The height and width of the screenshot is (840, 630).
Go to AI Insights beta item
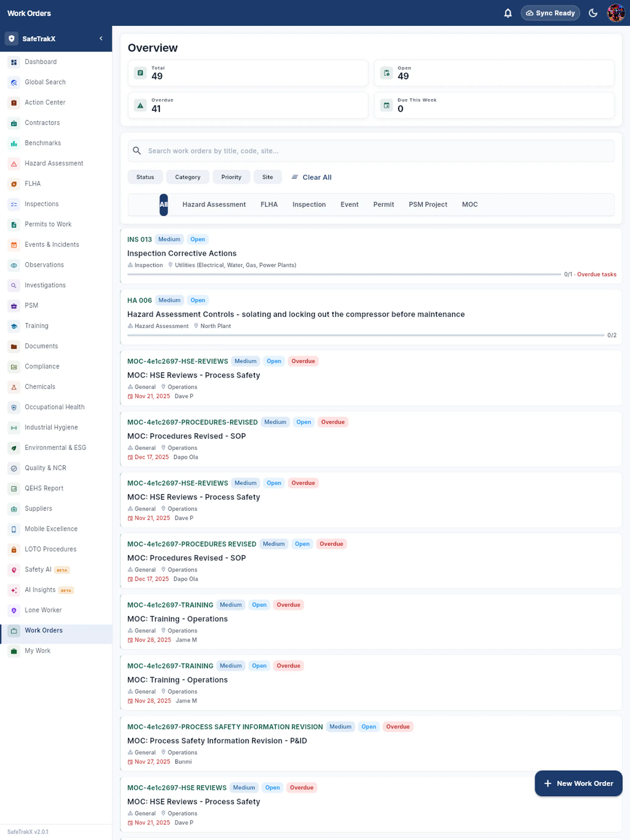[x=56, y=590]
